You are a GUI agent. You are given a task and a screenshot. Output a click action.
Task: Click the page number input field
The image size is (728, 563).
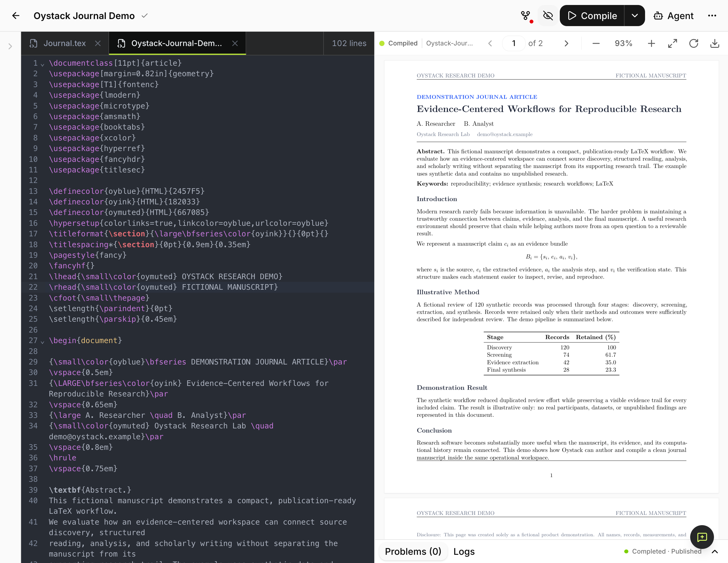[514, 43]
